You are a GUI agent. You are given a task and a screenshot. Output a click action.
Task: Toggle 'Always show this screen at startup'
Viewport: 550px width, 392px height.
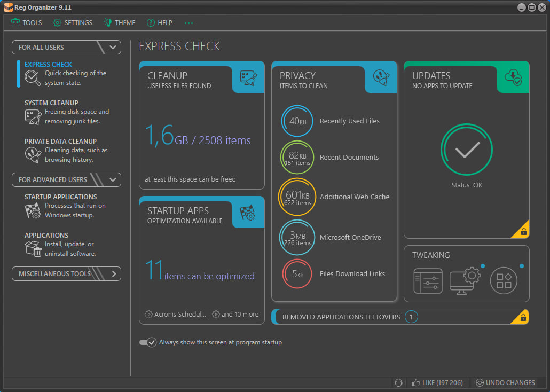click(148, 342)
